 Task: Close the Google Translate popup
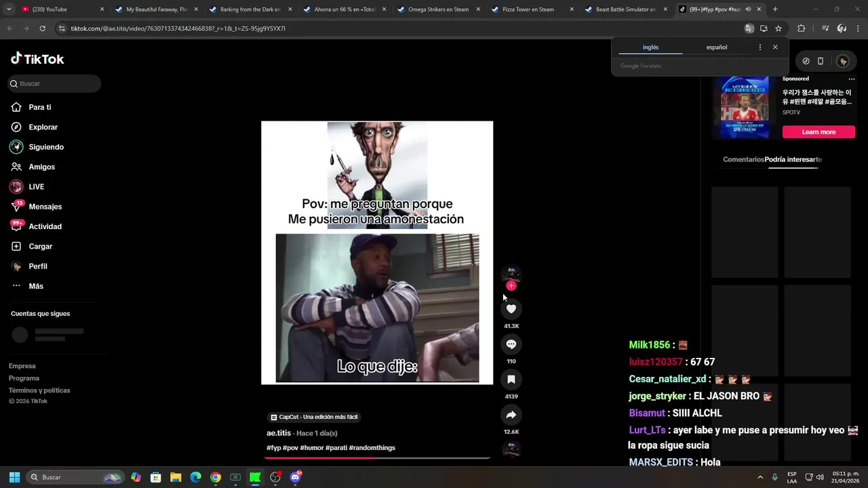click(x=775, y=47)
